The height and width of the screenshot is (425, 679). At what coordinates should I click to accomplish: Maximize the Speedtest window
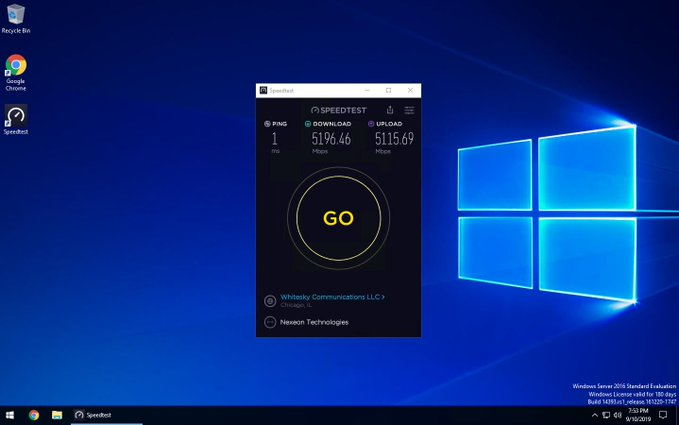click(388, 90)
